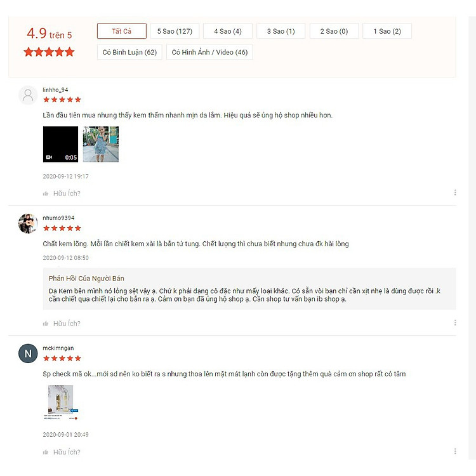Show reviews with Có Hình Ảnh / Video (46)
The height and width of the screenshot is (476, 476).
click(209, 52)
